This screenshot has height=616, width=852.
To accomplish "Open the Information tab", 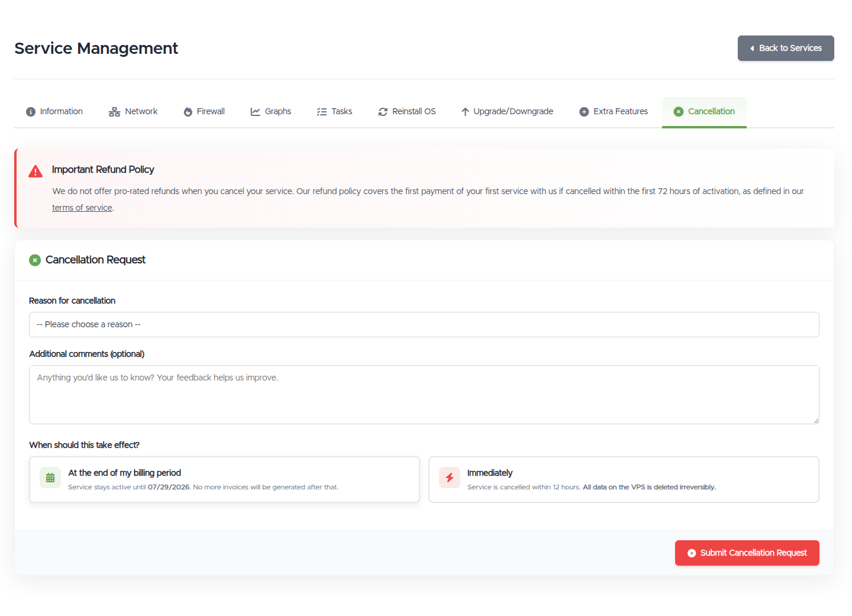I will pyautogui.click(x=54, y=112).
